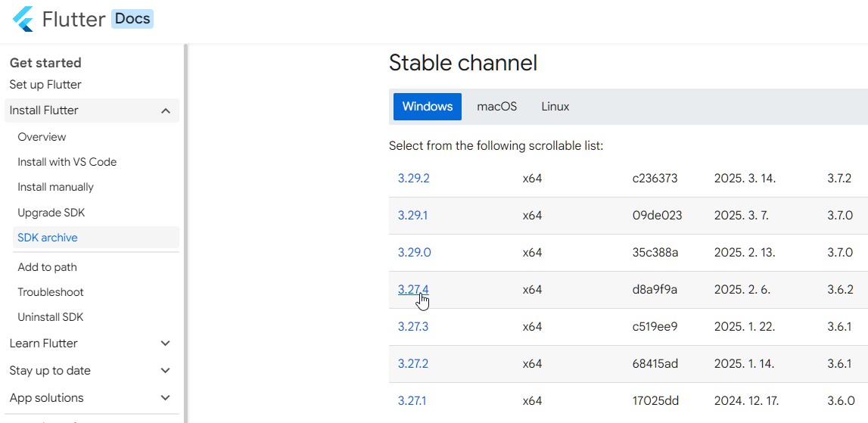
Task: Open the Install manually page
Action: coord(55,187)
